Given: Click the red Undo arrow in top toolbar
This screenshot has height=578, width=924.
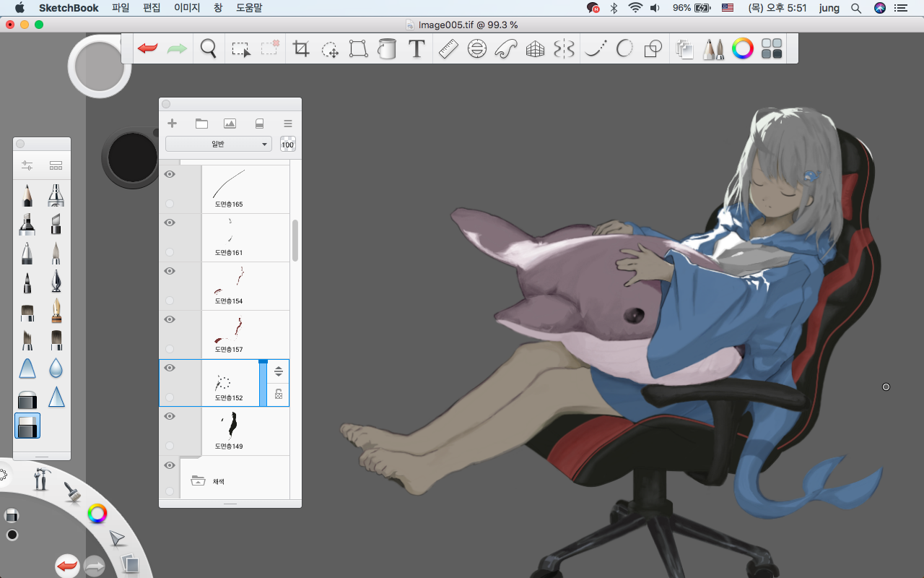Looking at the screenshot, I should (x=148, y=49).
